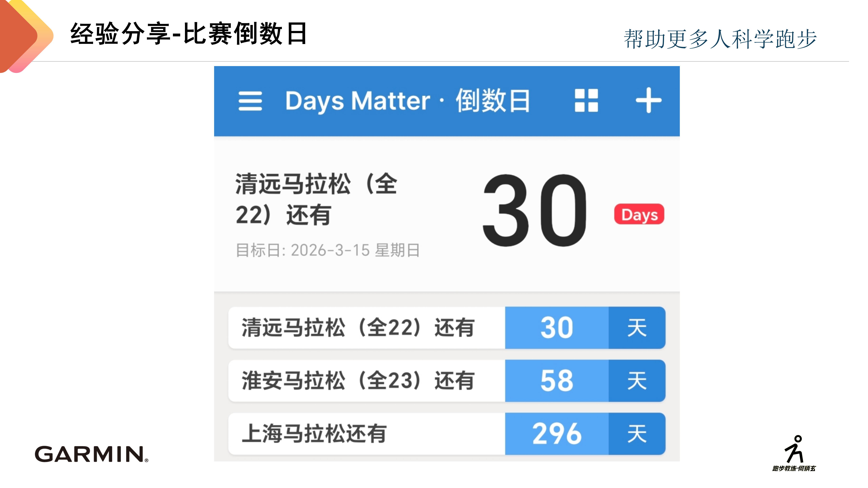This screenshot has height=488, width=868.
Task: Click the 天 unit next to 30
Action: pyautogui.click(x=637, y=328)
